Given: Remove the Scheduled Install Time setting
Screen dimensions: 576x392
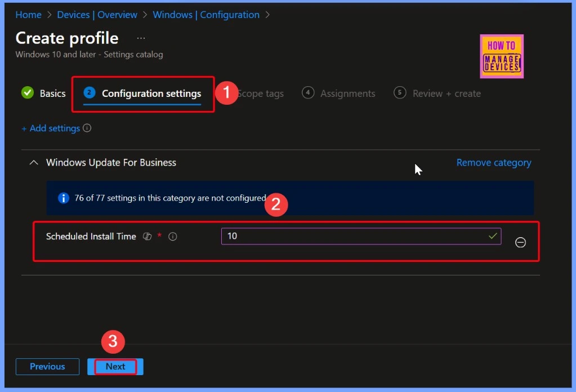Looking at the screenshot, I should [520, 242].
